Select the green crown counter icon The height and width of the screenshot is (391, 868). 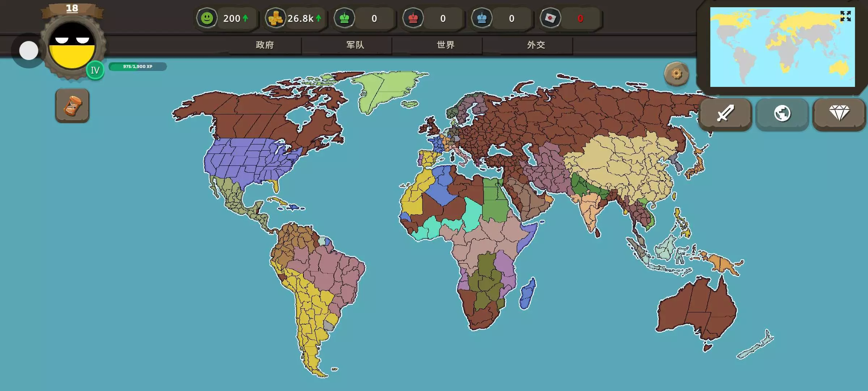click(344, 18)
